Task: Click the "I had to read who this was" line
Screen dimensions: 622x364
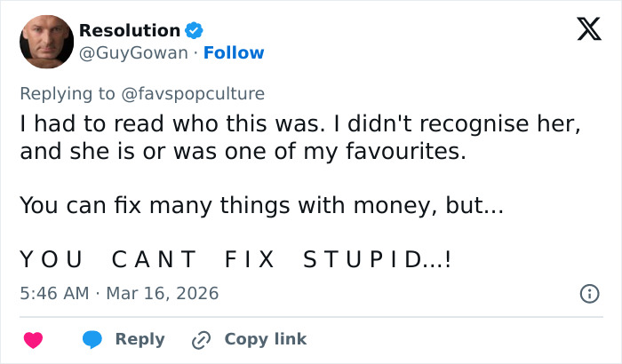Action: (x=299, y=124)
